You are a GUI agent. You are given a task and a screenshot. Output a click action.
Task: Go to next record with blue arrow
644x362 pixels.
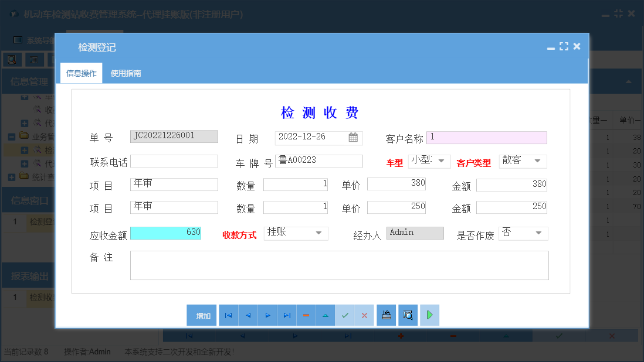[x=267, y=315]
